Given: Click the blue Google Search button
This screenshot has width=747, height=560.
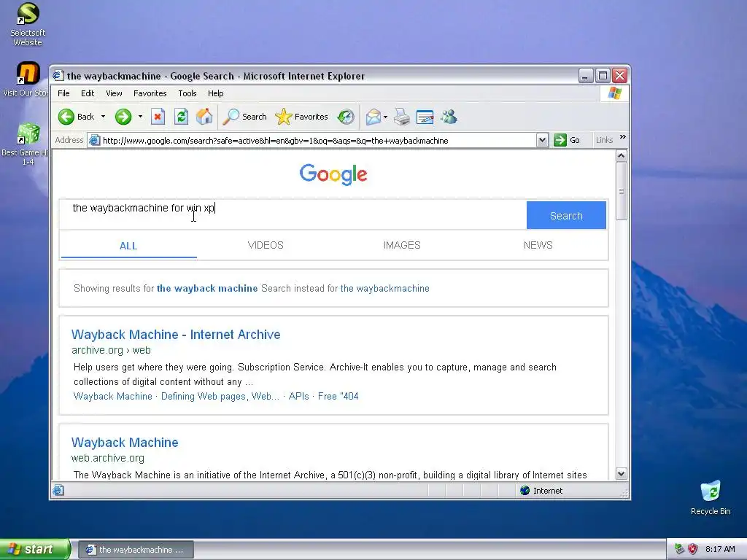Looking at the screenshot, I should (x=566, y=215).
